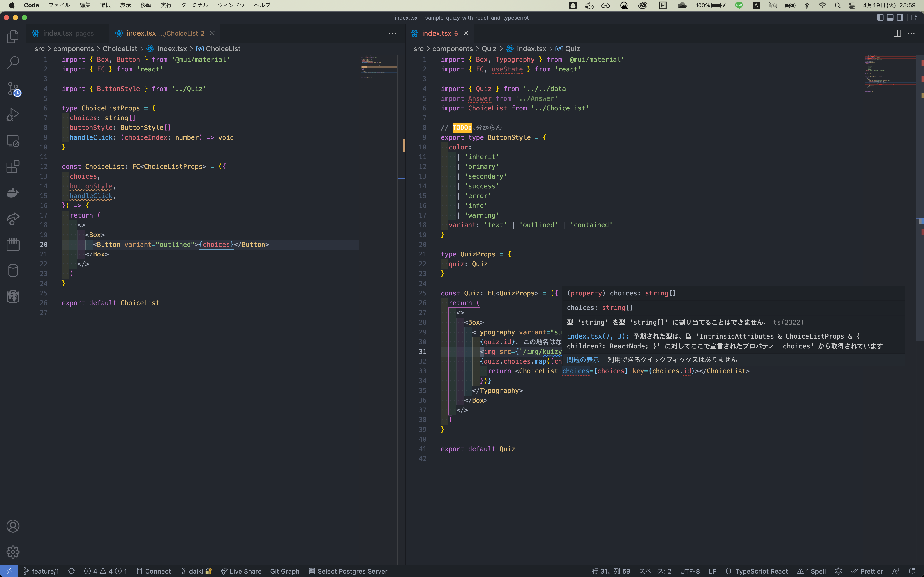Open Manage gear icon at bottom left
924x577 pixels.
[13, 552]
